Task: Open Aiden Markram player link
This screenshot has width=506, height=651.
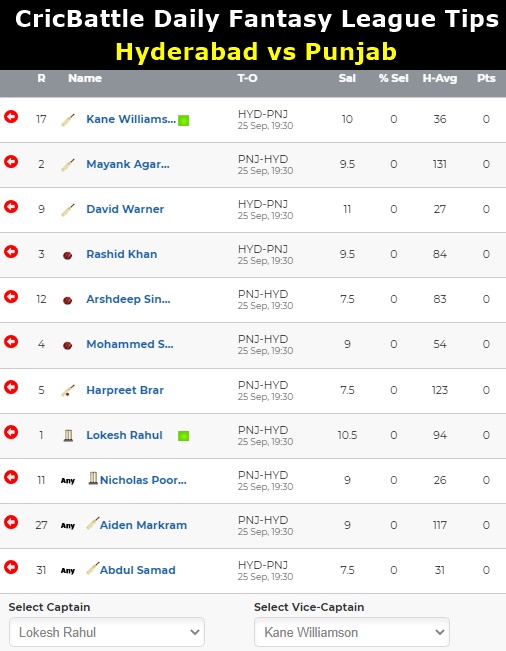Action: pyautogui.click(x=143, y=525)
